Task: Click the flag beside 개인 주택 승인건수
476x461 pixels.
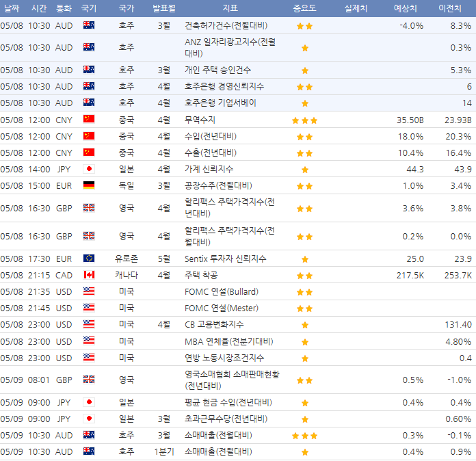Action: tap(89, 70)
